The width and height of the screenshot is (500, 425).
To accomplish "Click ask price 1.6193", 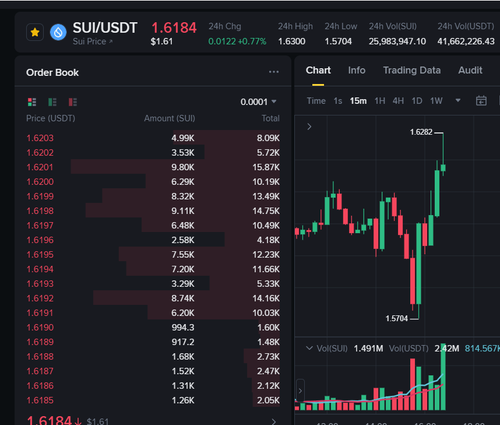I will coord(40,284).
